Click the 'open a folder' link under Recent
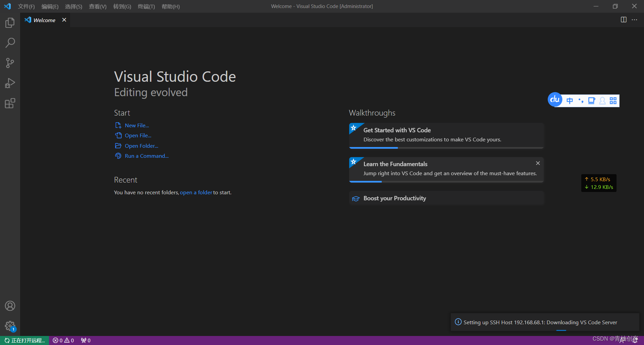The image size is (644, 345). click(x=196, y=192)
